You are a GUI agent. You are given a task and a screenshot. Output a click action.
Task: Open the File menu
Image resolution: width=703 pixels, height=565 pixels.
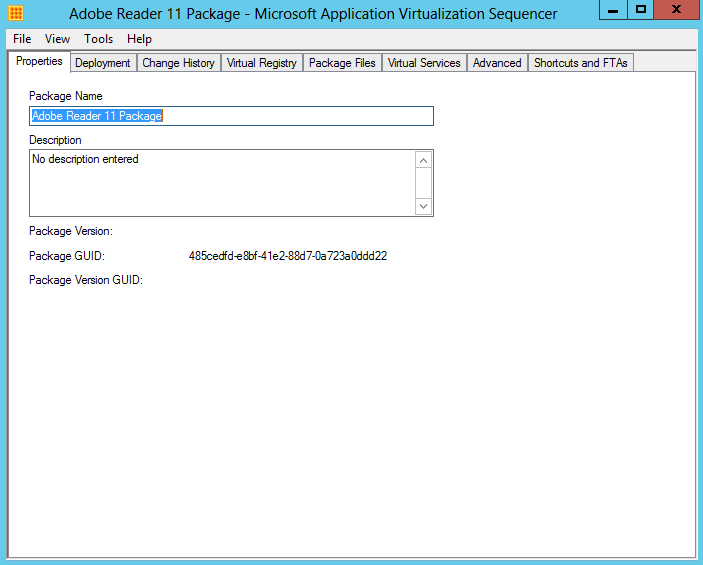(22, 39)
